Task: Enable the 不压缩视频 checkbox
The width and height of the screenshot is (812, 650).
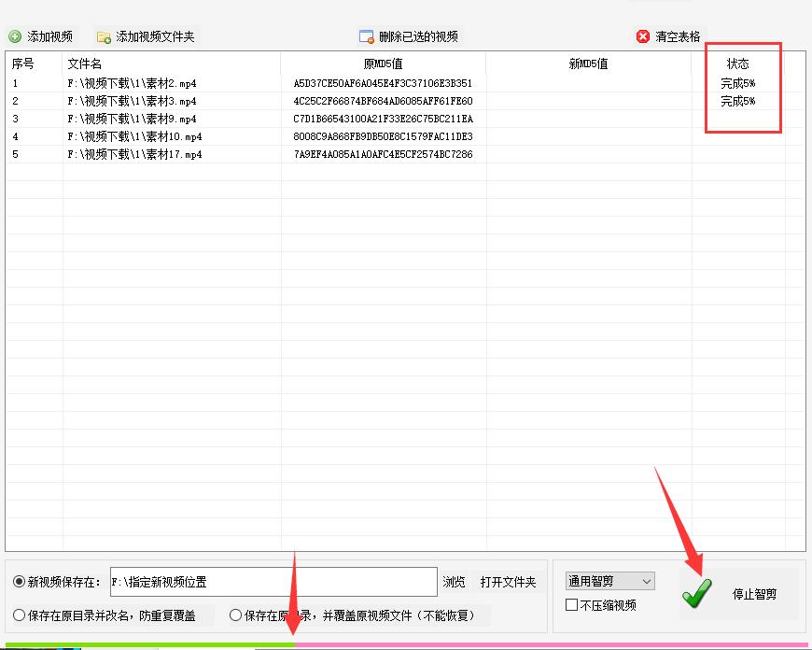Action: (572, 605)
